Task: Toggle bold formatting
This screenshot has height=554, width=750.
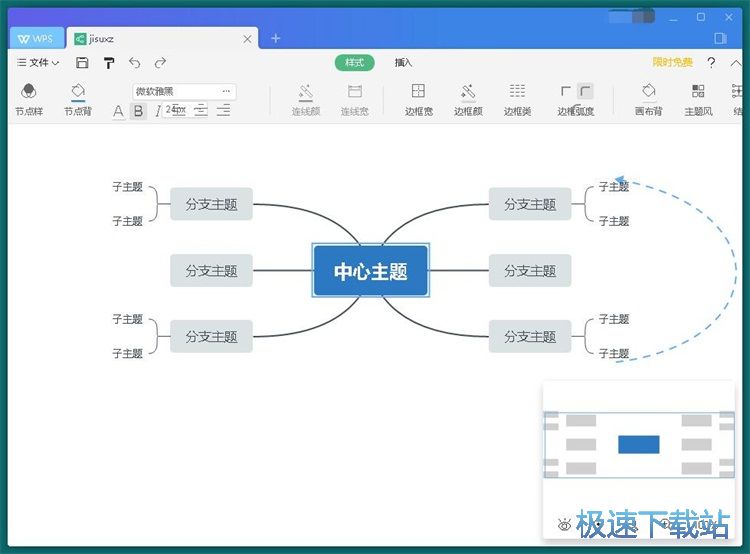Action: [x=138, y=111]
